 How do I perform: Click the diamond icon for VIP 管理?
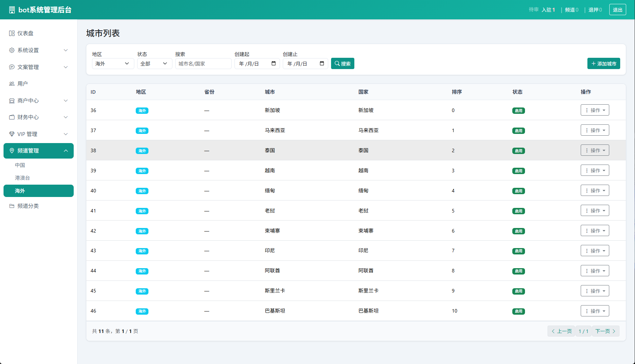coord(12,134)
